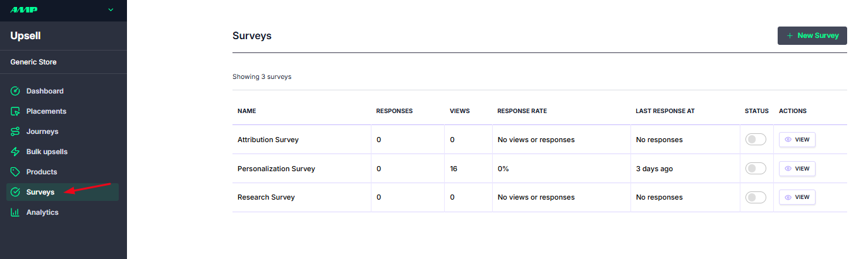The height and width of the screenshot is (259, 868).
Task: Click the Research Survey name
Action: pyautogui.click(x=266, y=197)
